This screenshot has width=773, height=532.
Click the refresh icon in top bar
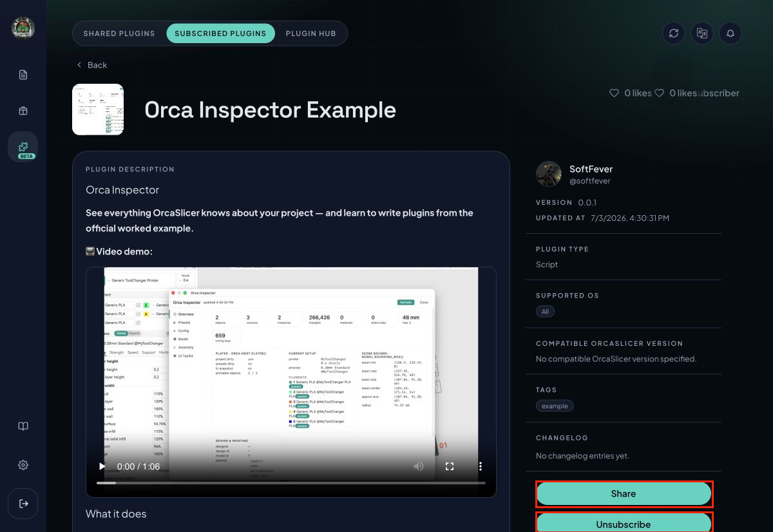pos(674,33)
